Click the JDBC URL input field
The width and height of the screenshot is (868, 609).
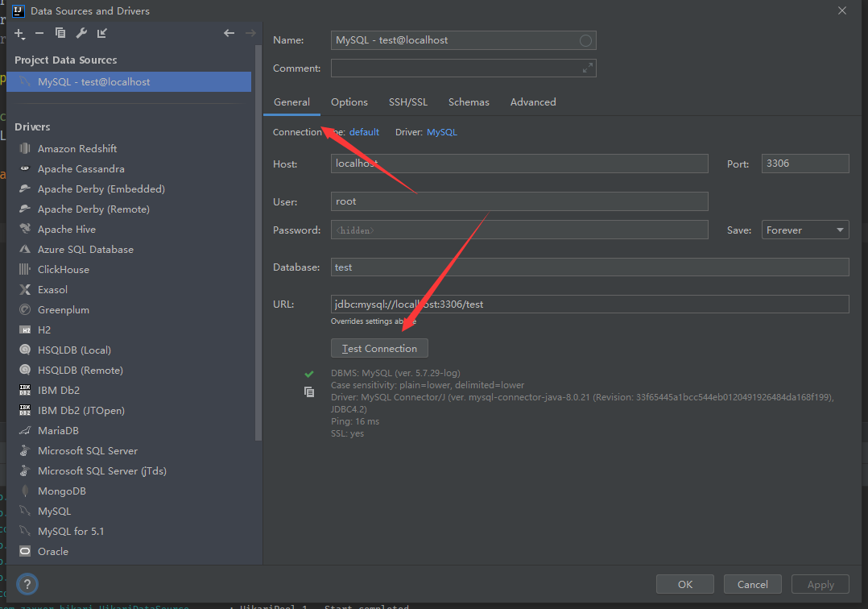(x=589, y=304)
